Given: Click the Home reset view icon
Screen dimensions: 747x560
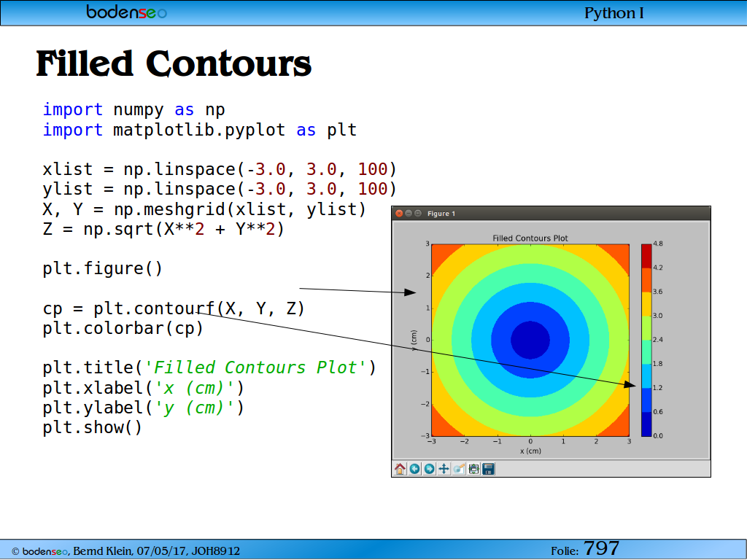Looking at the screenshot, I should 400,469.
